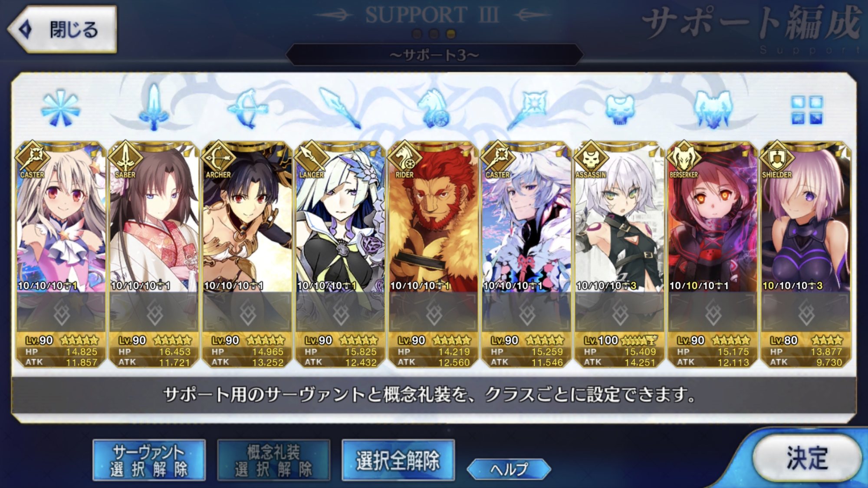Select the Archer class bow icon
Image resolution: width=868 pixels, height=488 pixels.
tap(247, 108)
